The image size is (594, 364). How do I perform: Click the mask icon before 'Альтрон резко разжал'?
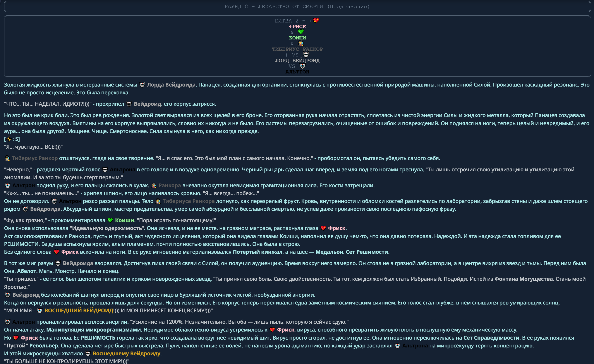coord(54,201)
